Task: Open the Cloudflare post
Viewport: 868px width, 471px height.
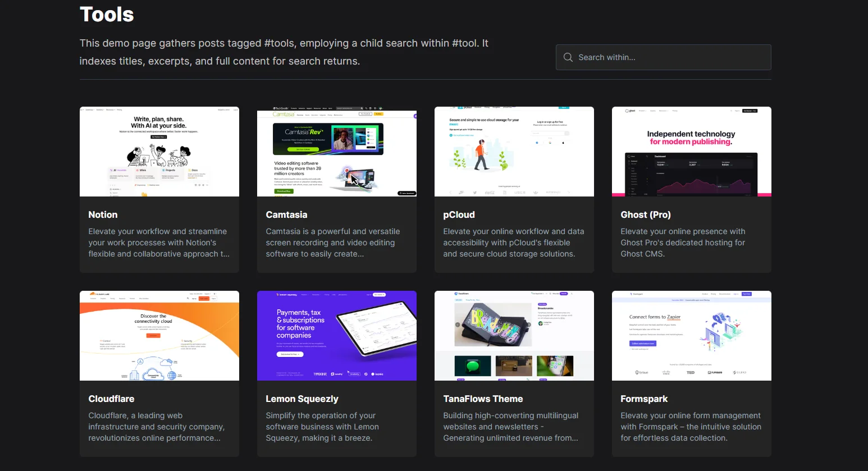Action: (x=111, y=399)
